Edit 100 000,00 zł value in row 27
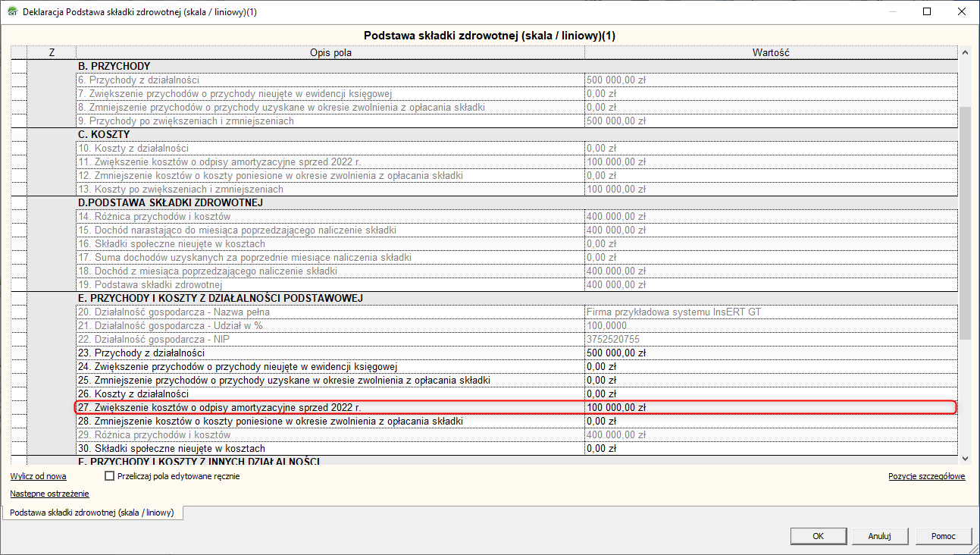 click(x=771, y=407)
